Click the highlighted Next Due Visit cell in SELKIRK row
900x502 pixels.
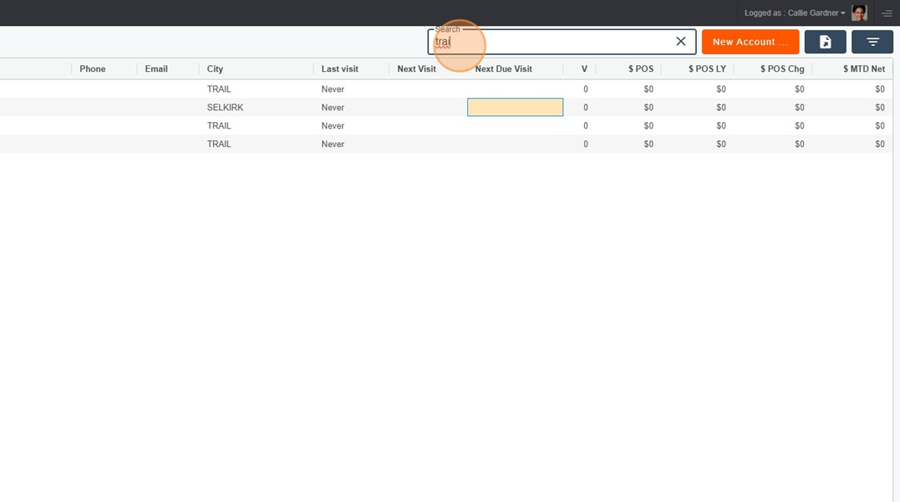515,107
